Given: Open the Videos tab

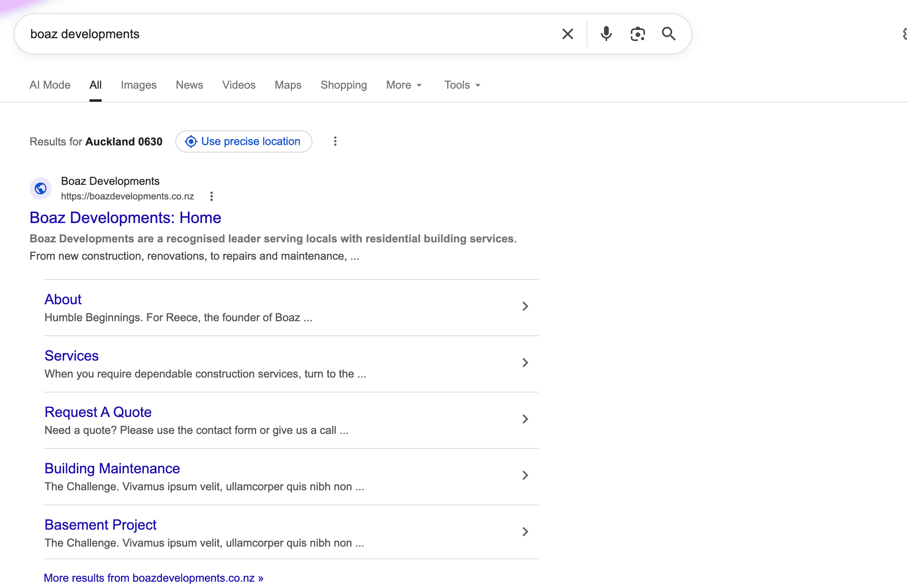Looking at the screenshot, I should [x=239, y=85].
